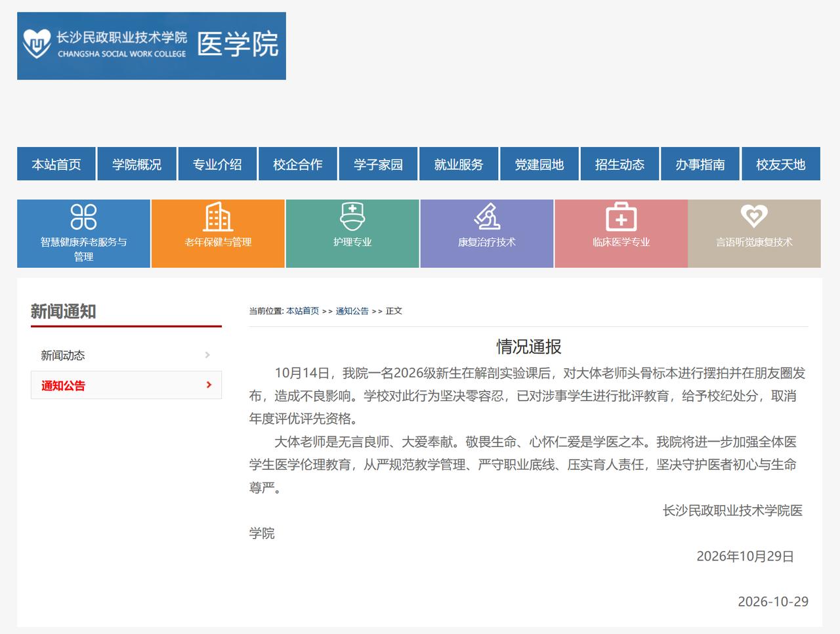840x634 pixels.
Task: Click the 情况通报 article title
Action: point(529,347)
